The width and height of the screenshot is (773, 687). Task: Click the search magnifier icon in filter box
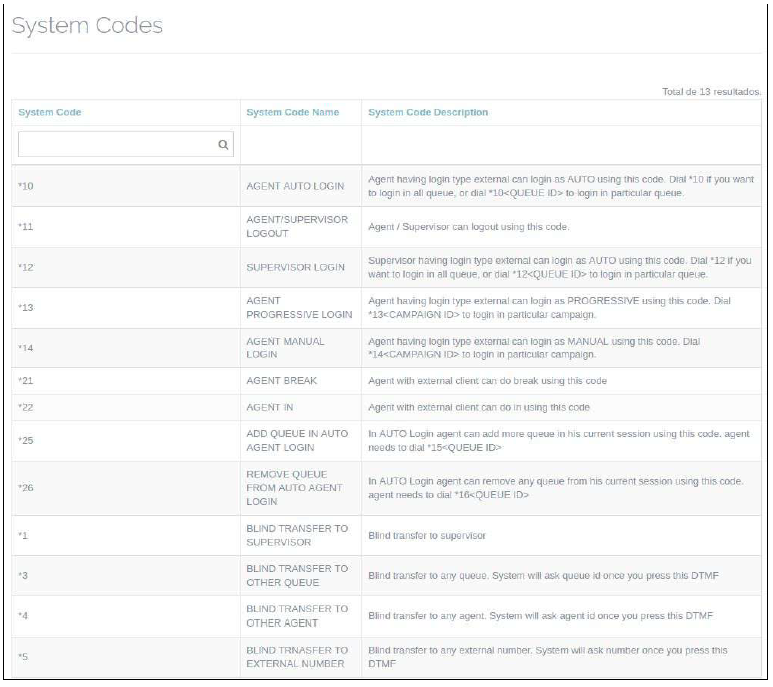click(x=223, y=145)
